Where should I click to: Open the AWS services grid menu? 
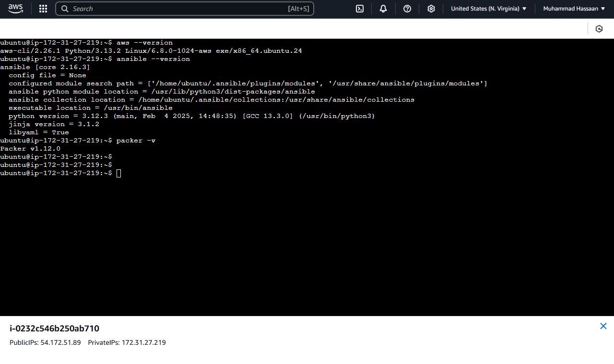(43, 9)
